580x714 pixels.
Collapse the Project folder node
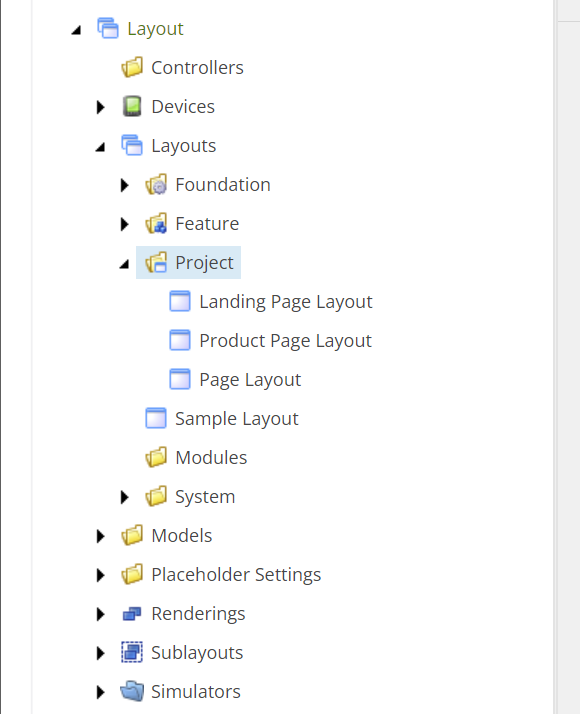[x=124, y=264]
